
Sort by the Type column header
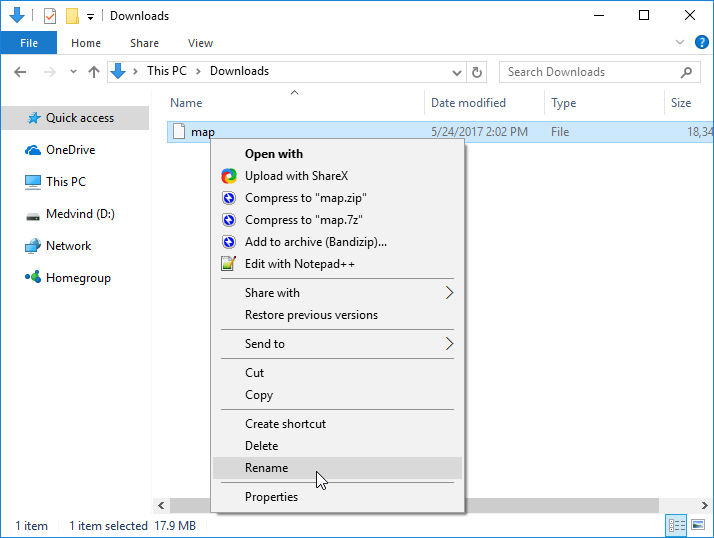(x=605, y=103)
